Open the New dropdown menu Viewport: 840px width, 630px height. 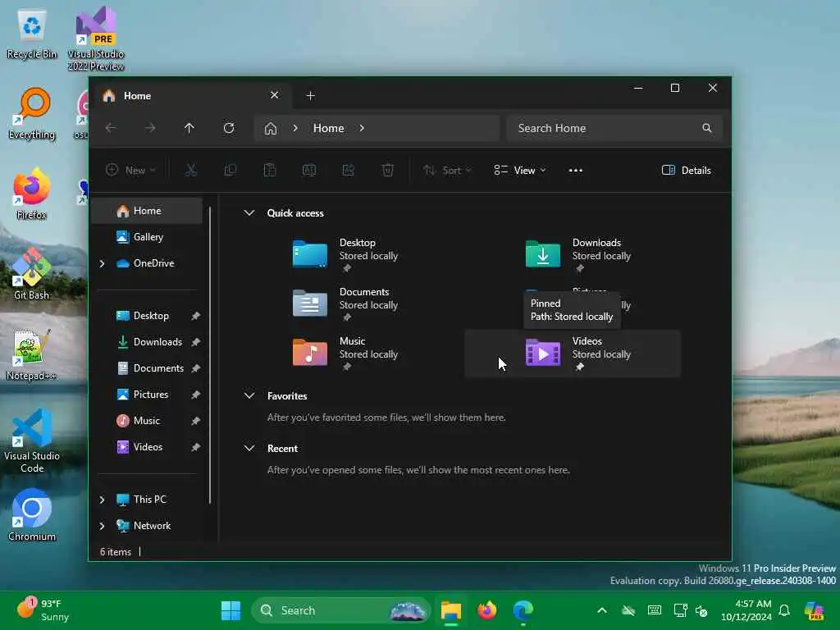pos(130,171)
